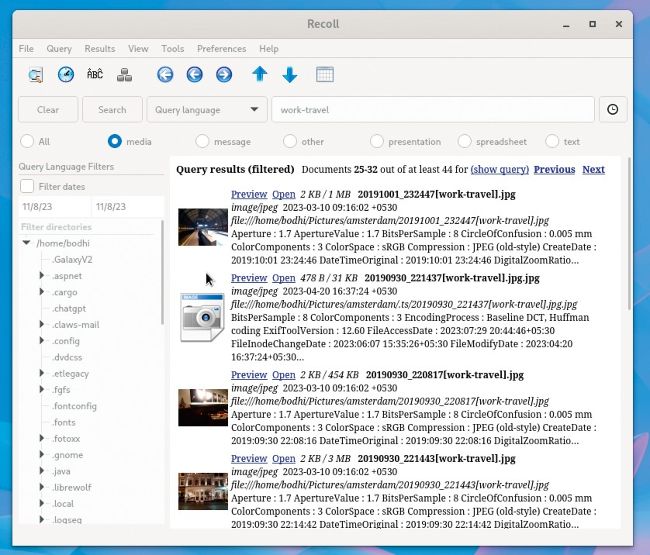Collapse the /home/bodhi tree node
Screen dimensions: 650x555
click(x=27, y=243)
